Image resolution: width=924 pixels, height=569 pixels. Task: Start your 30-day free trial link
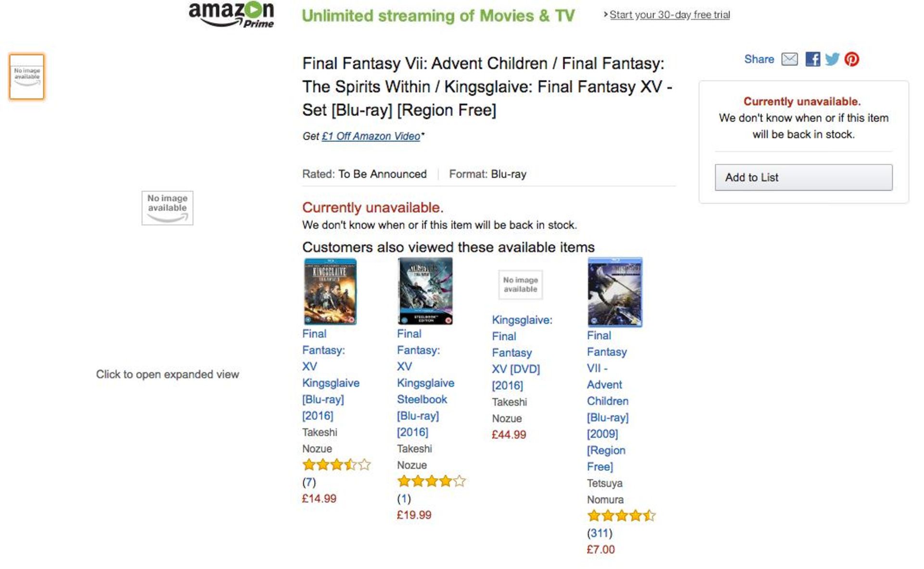click(x=669, y=15)
